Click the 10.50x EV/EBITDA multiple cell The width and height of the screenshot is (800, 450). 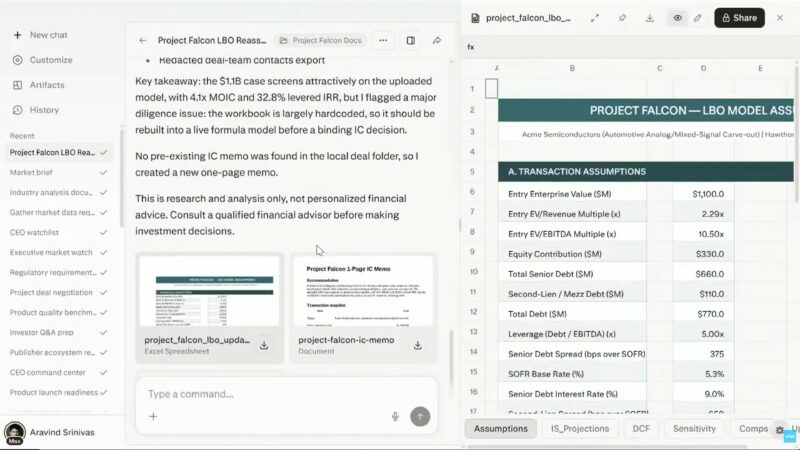[703, 234]
